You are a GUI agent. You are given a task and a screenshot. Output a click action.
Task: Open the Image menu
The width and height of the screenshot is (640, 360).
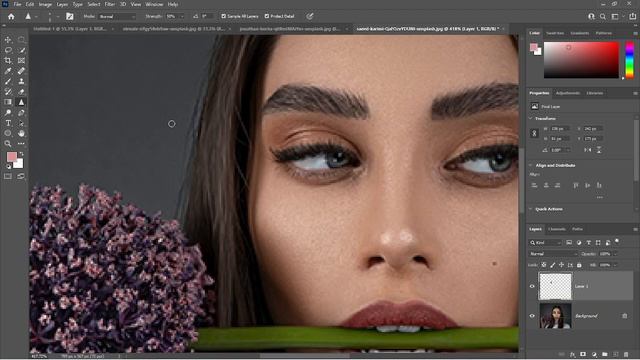point(45,4)
